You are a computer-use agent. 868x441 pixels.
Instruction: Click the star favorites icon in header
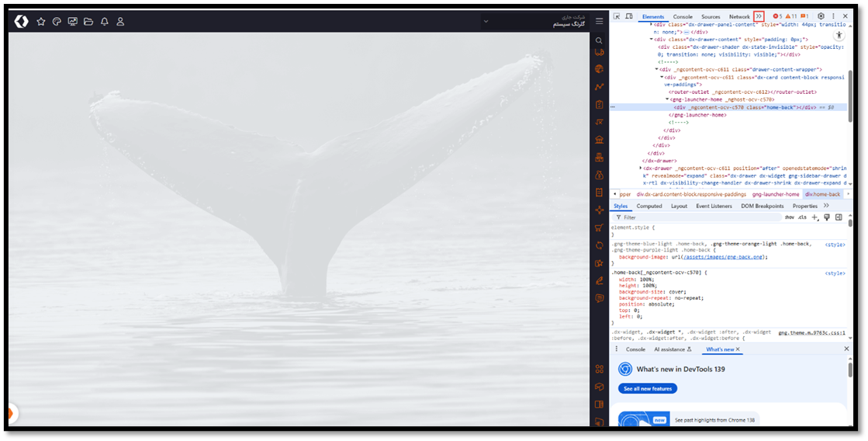pyautogui.click(x=41, y=22)
